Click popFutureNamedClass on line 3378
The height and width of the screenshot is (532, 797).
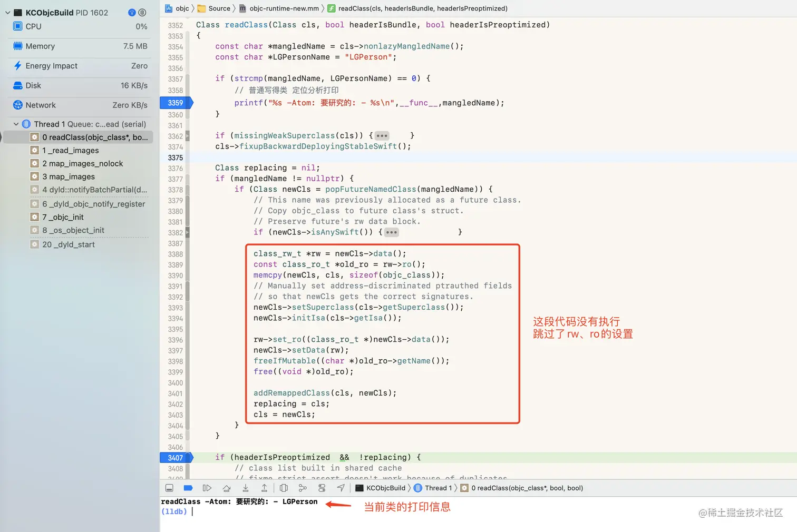pos(371,189)
